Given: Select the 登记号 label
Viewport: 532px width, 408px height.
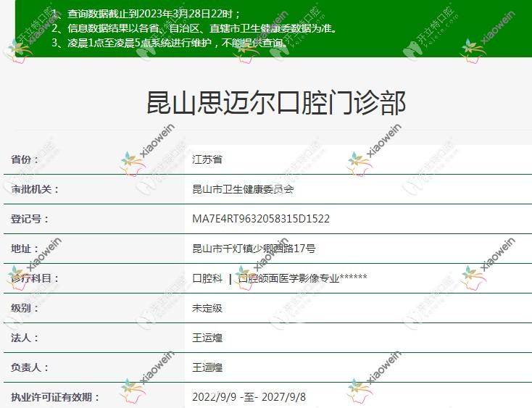Looking at the screenshot, I should pos(30,219).
